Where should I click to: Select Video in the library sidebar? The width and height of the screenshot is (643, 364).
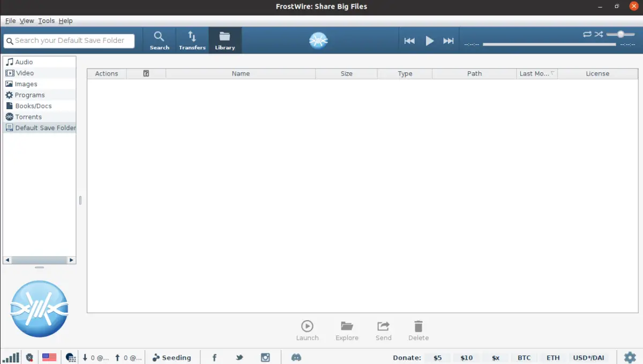40,73
